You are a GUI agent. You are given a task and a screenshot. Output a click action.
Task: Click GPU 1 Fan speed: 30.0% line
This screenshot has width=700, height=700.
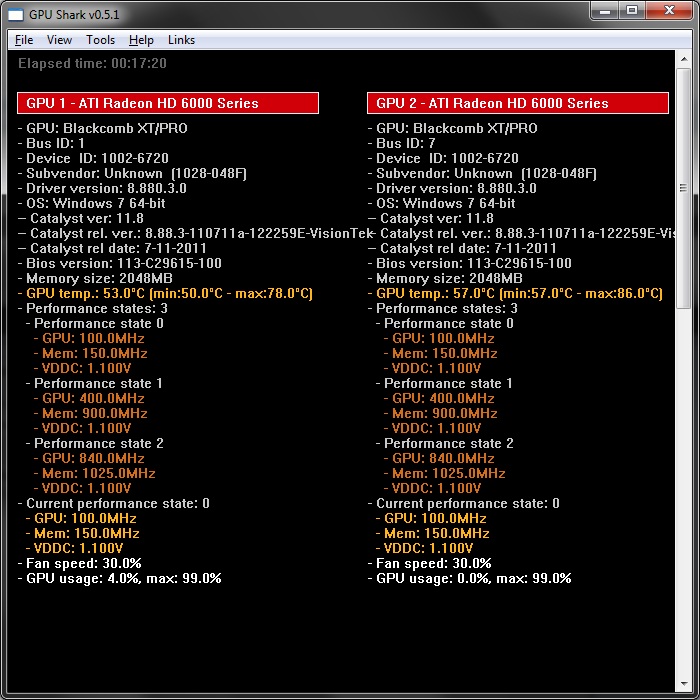click(x=80, y=563)
